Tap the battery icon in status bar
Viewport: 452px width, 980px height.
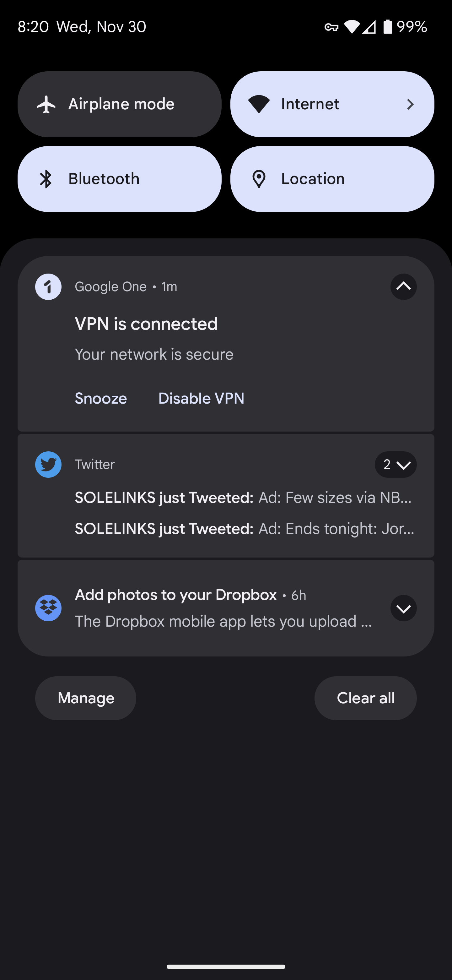click(387, 27)
